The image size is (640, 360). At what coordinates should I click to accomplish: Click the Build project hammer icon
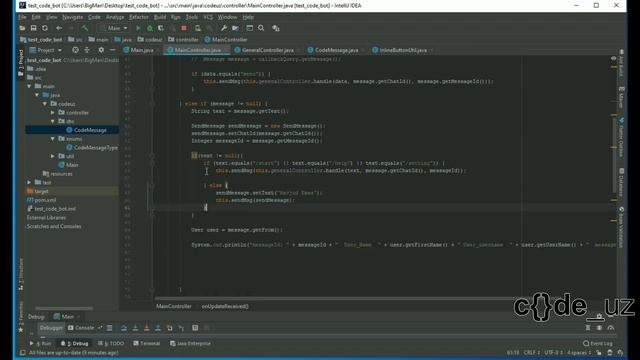pyautogui.click(x=85, y=28)
